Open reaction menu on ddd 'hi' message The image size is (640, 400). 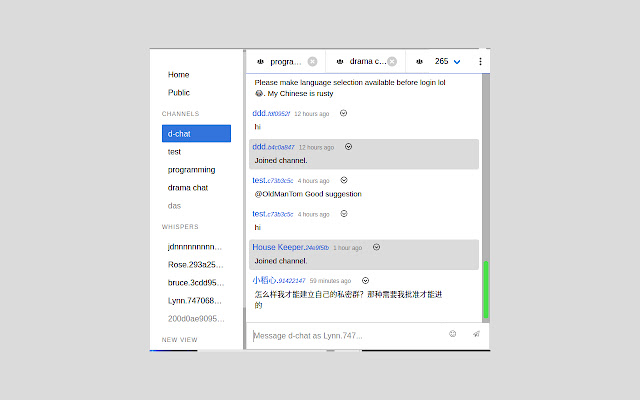tap(343, 113)
